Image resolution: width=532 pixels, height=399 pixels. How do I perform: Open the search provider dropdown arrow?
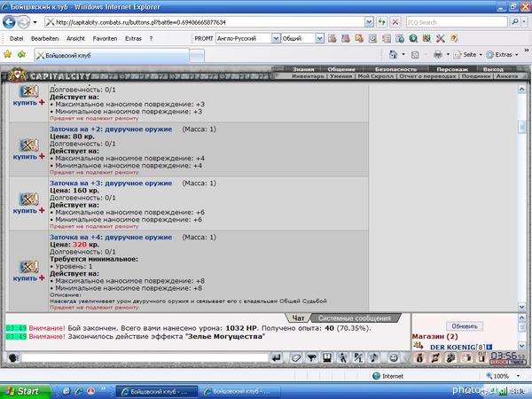524,22
